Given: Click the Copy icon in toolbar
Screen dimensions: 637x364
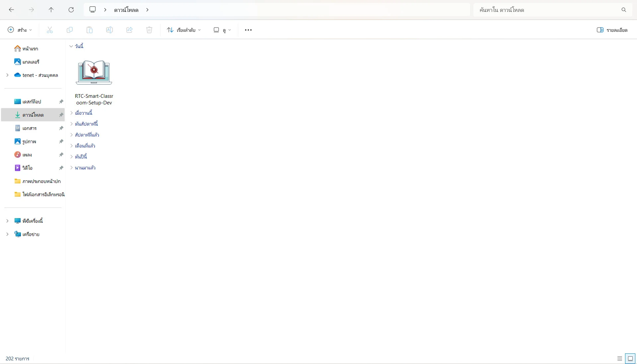Looking at the screenshot, I should 70,30.
